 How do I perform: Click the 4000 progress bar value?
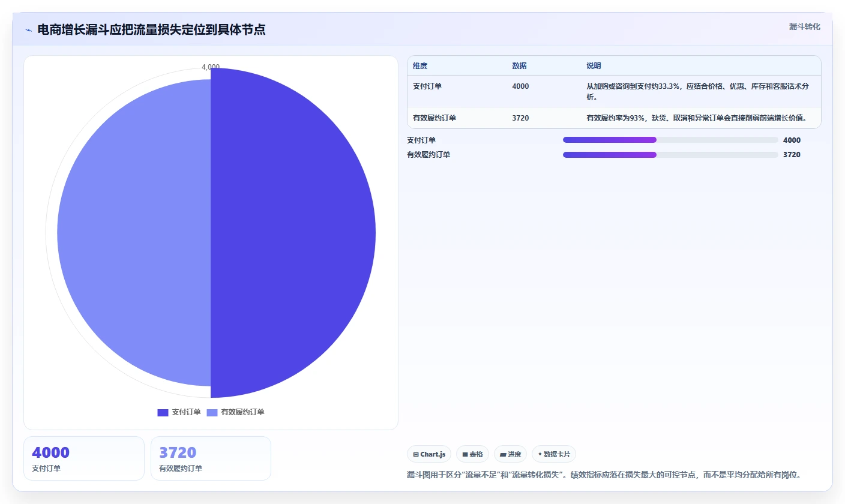pyautogui.click(x=792, y=140)
